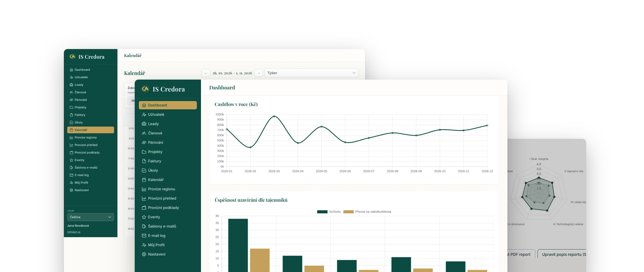Select highlighted Kalendář item in back sidebar
644x272 pixels.
tap(90, 130)
